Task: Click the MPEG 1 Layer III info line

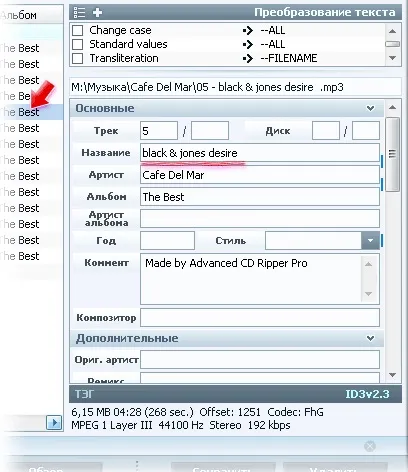Action: pos(181,425)
